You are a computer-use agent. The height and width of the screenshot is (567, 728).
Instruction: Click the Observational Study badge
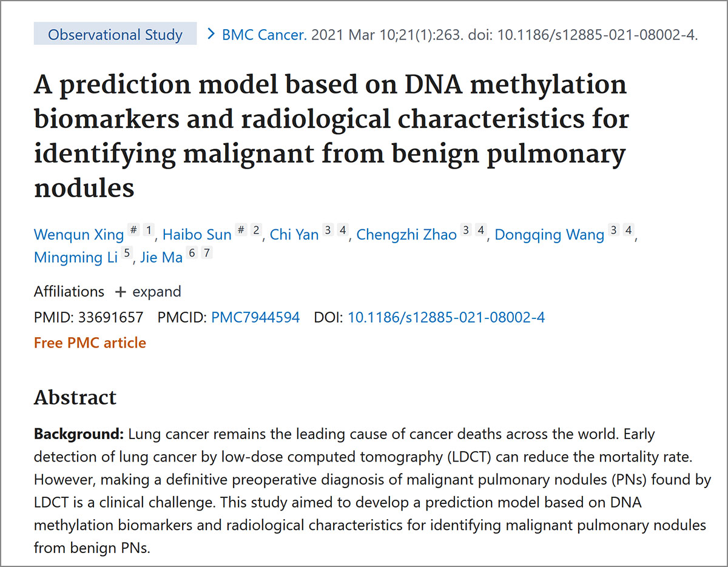point(115,35)
